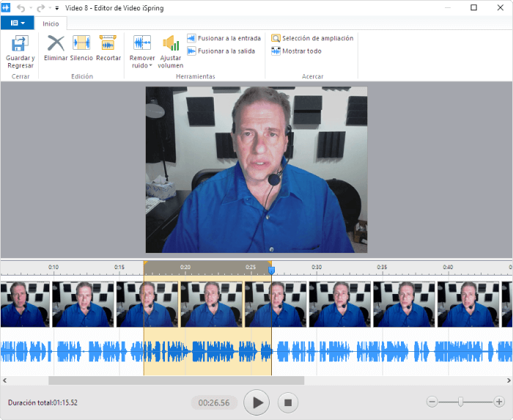Click the iSpring app icon in title bar
The width and height of the screenshot is (513, 420).
point(6,7)
